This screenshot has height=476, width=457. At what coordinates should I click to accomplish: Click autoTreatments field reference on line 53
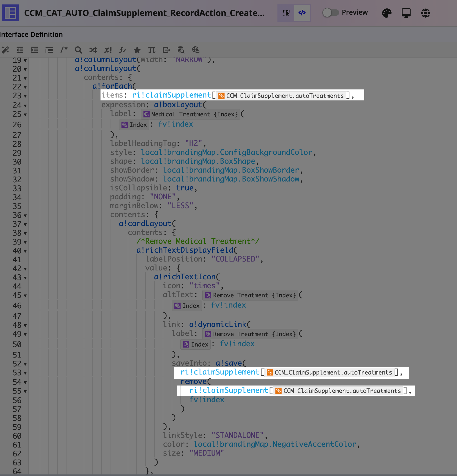click(329, 372)
